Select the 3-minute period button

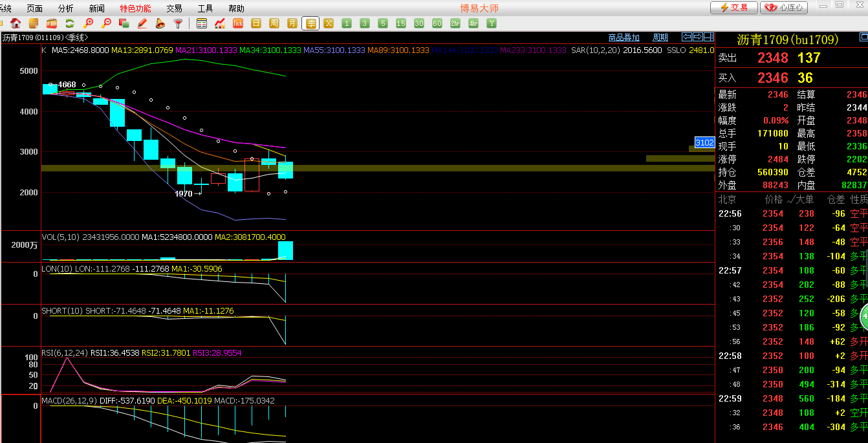pyautogui.click(x=365, y=23)
